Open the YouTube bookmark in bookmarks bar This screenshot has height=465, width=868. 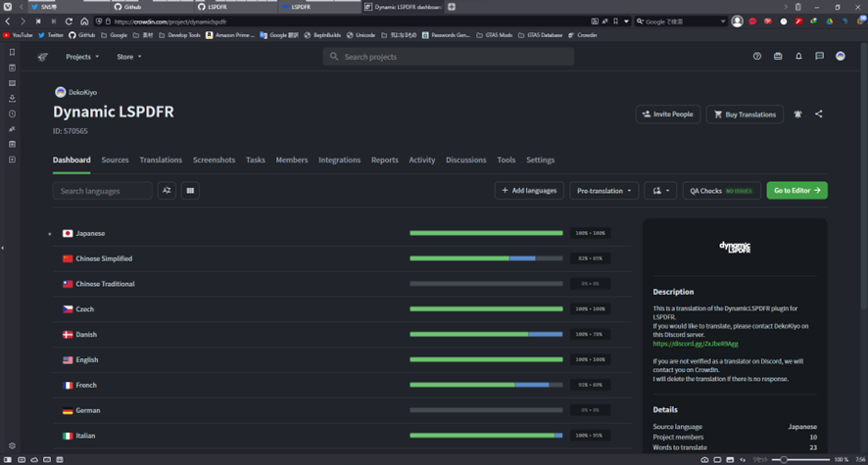pos(19,35)
